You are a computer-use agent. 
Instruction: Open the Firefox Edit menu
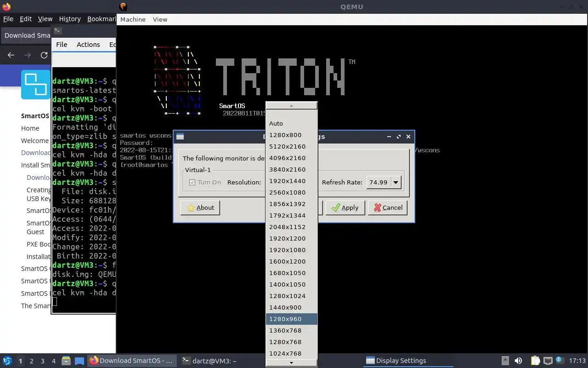(26, 19)
